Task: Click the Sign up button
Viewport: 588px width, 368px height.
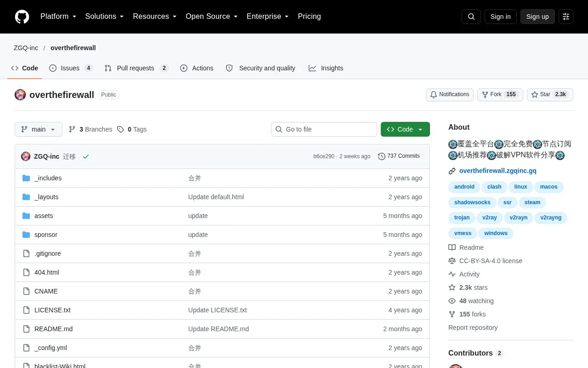Action: tap(537, 17)
